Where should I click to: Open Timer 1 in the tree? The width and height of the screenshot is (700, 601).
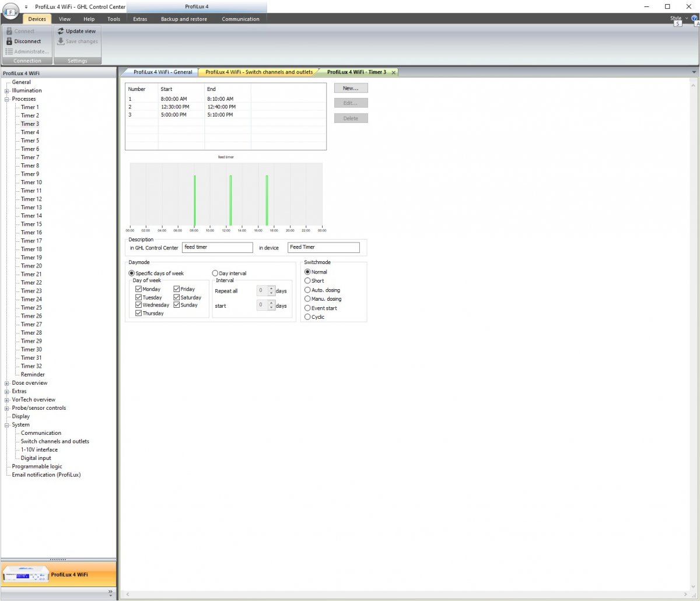[x=30, y=107]
